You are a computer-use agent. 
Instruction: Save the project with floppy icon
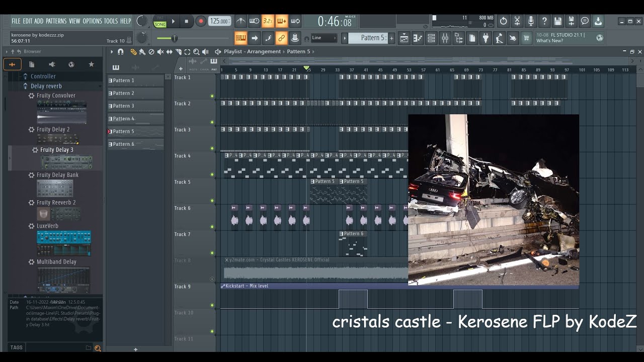(557, 21)
